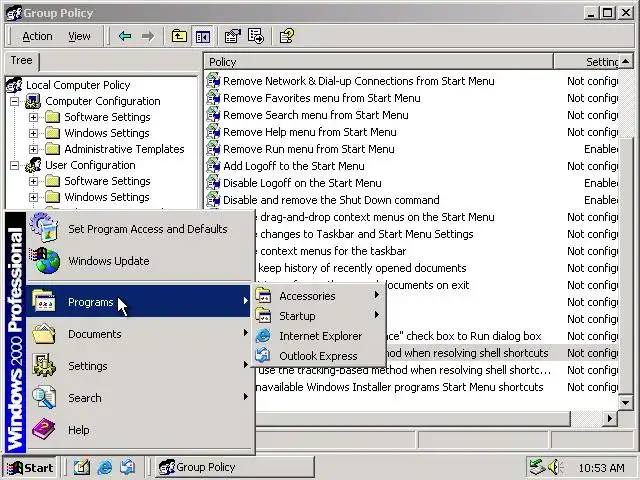The width and height of the screenshot is (640, 480).
Task: Click the Up one level folder icon
Action: 179,36
